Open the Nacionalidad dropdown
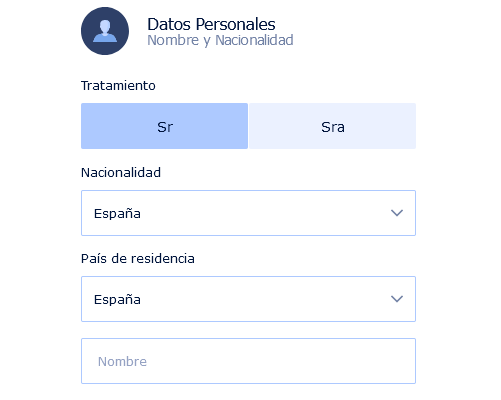Viewport: 501px width, 400px height. click(x=248, y=213)
